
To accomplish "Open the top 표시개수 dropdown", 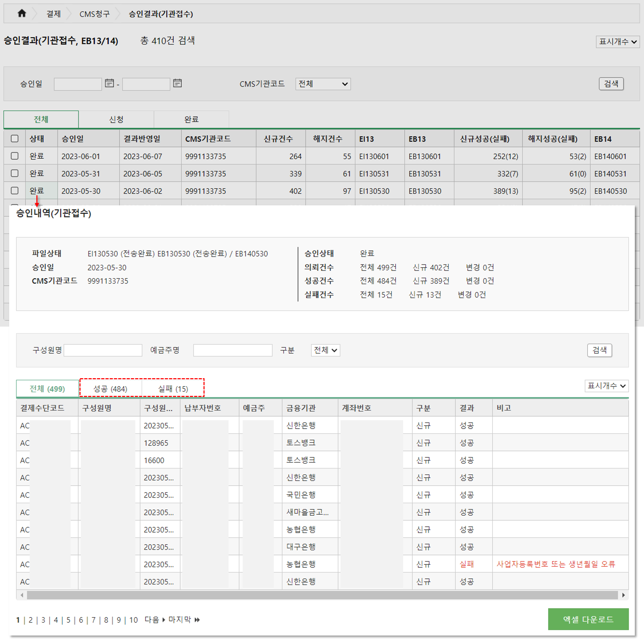I will point(618,42).
